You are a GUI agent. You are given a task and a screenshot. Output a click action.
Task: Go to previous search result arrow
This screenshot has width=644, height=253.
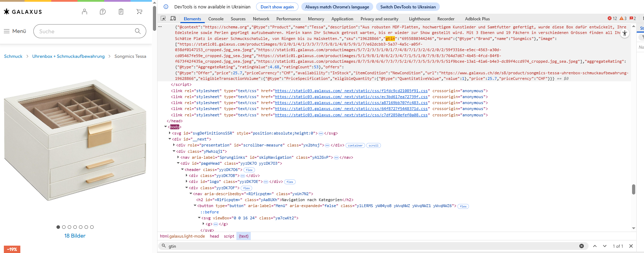pos(595,246)
